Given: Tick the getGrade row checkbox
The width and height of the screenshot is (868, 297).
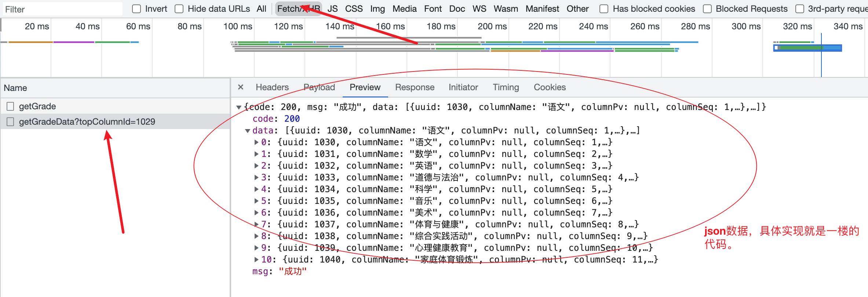Looking at the screenshot, I should (x=10, y=106).
